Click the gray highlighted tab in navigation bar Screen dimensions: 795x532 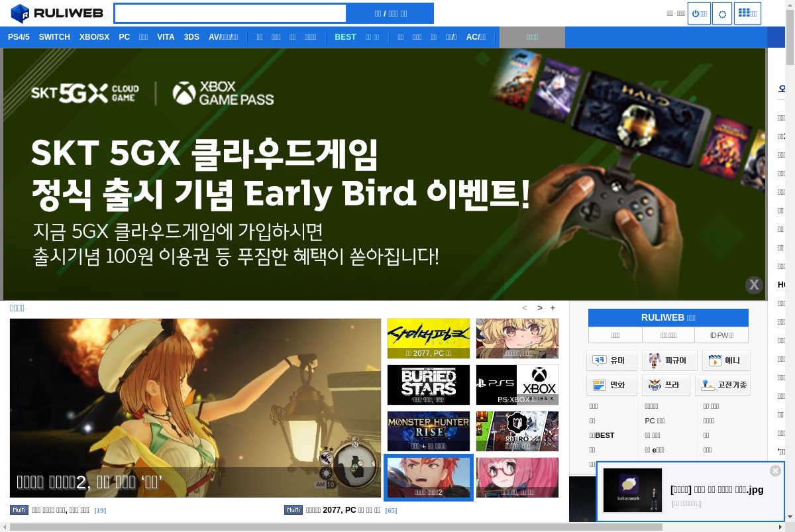532,37
